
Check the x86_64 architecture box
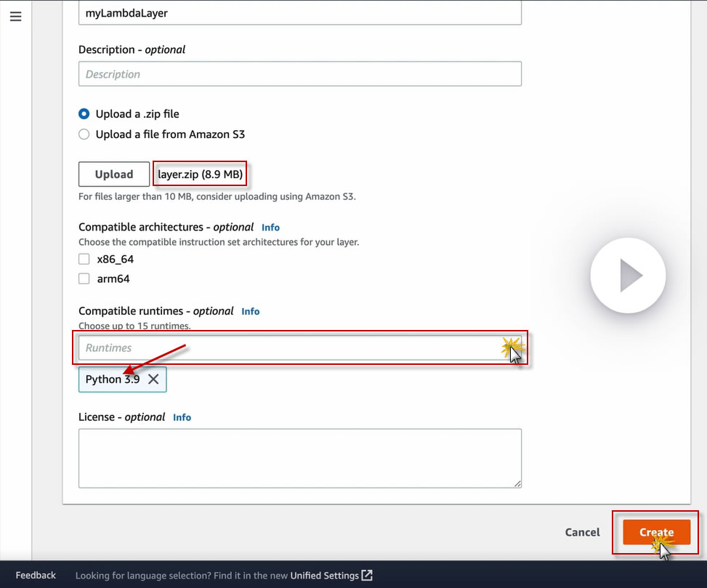tap(84, 259)
